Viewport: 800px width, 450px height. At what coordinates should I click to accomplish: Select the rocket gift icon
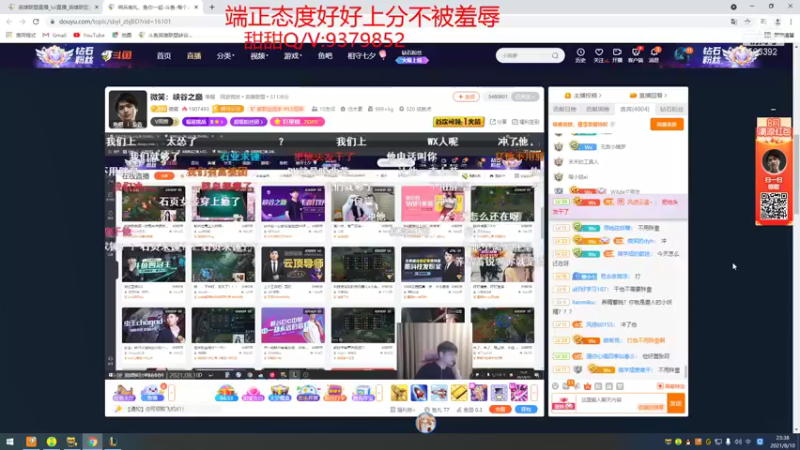coord(419,393)
